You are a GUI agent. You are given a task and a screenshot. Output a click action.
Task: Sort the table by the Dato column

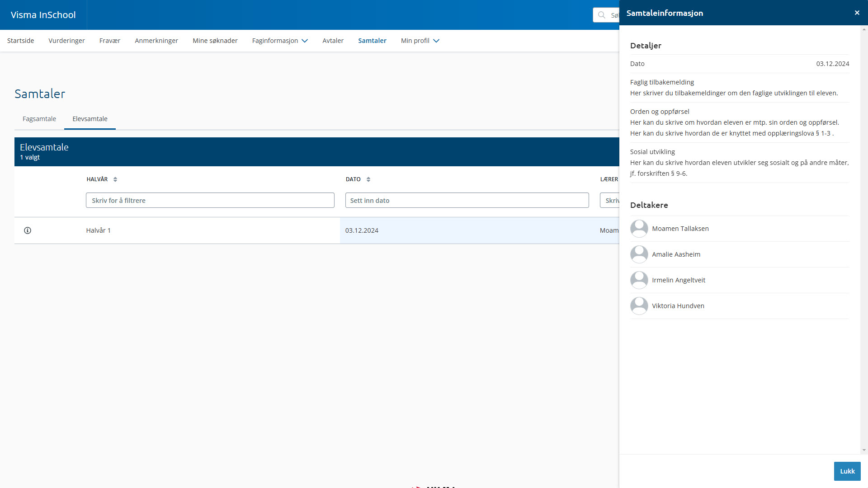[x=368, y=179]
